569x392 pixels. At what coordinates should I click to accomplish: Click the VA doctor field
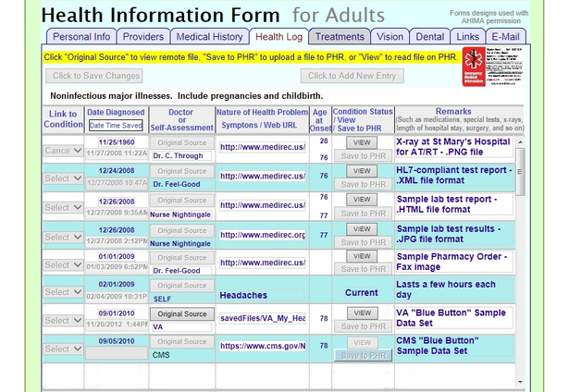pos(181,327)
